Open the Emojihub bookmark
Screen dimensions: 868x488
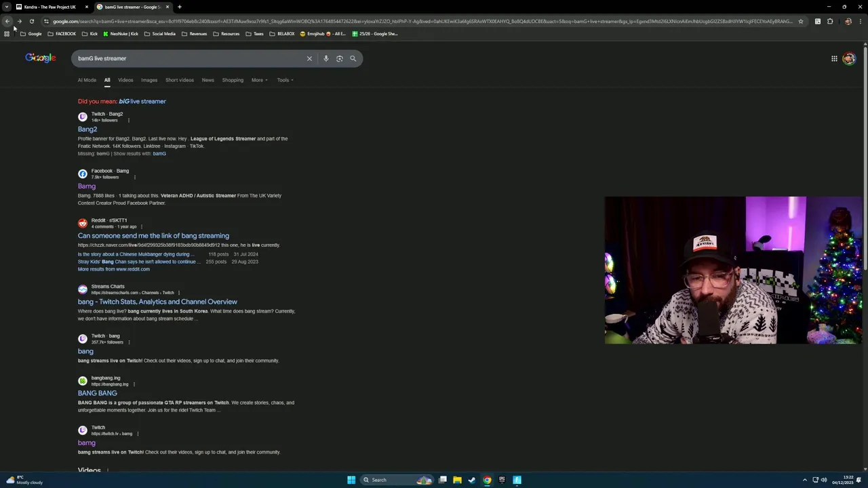[323, 34]
